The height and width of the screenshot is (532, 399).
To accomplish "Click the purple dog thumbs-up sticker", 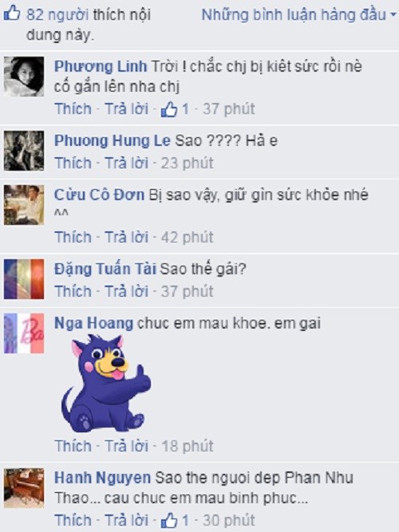I will pyautogui.click(x=106, y=384).
